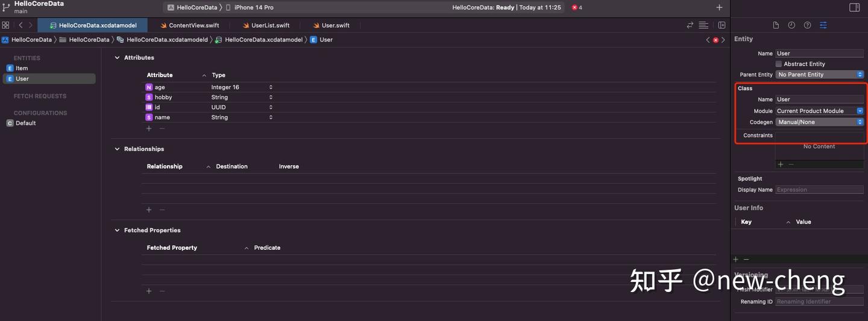Switch to the UserList.swift tab
This screenshot has width=868, height=321.
pos(266,25)
